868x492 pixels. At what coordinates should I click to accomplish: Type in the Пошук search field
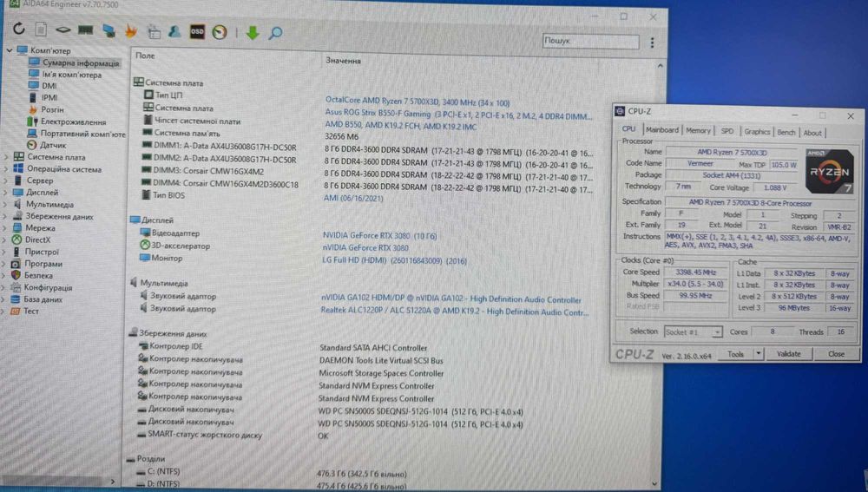click(x=590, y=41)
